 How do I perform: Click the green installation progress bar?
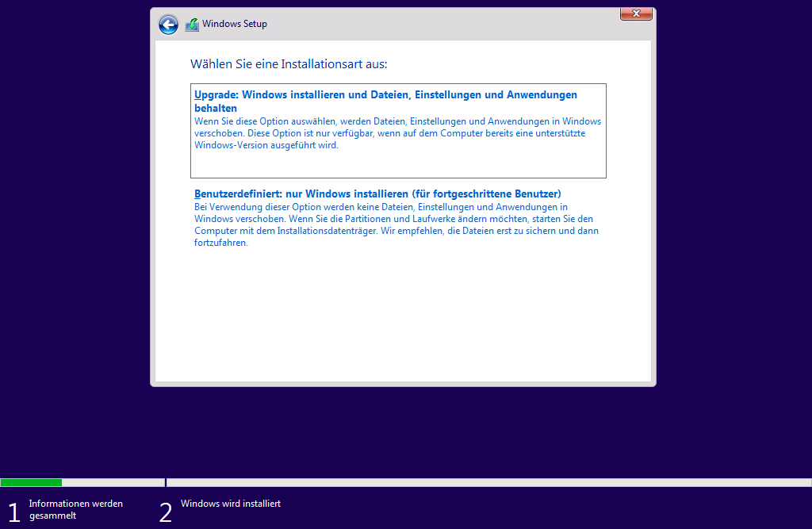[31, 482]
